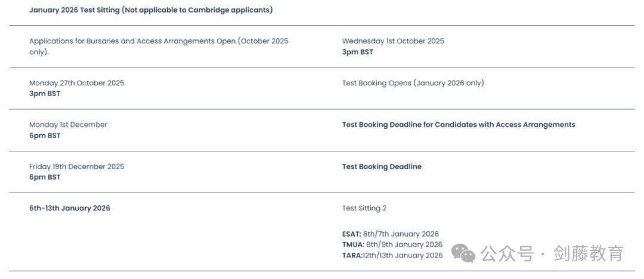Screen dimensions: 644x279
Task: Click 6pm BST under Monday 1st December
Action: pos(45,135)
